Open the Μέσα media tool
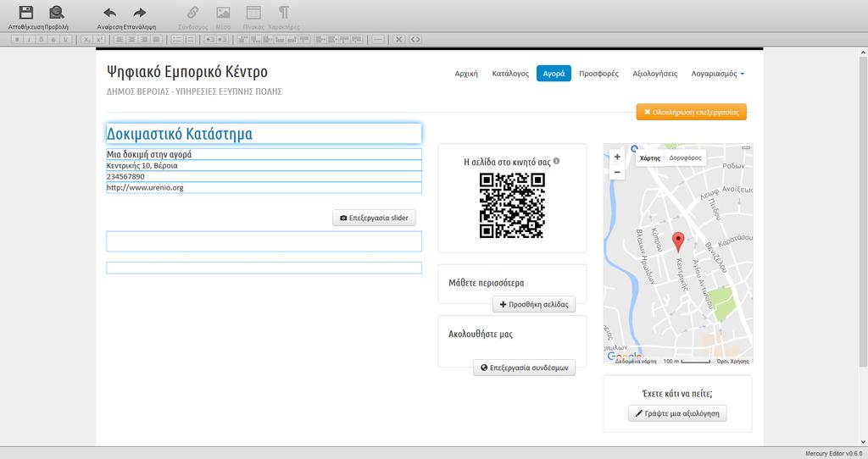The height and width of the screenshot is (459, 868). click(x=223, y=12)
